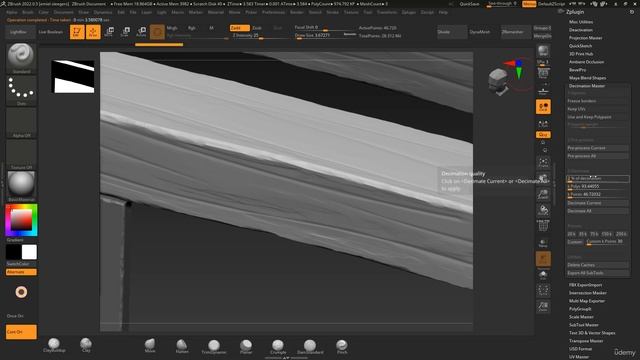This screenshot has height=360, width=640.
Task: Open the Brush menu
Action: pos(28,12)
